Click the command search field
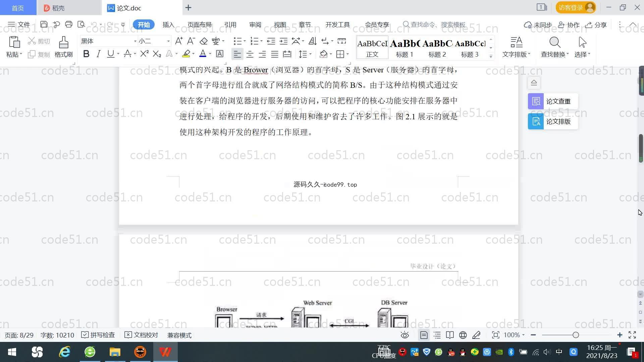This screenshot has height=362, width=644. [438, 25]
